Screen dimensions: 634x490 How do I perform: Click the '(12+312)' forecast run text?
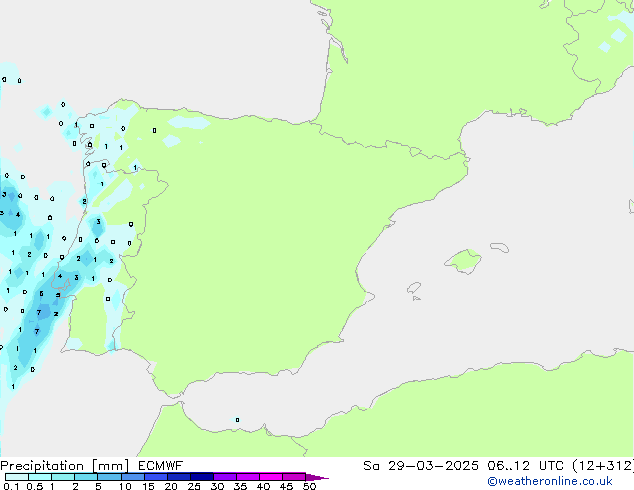click(x=603, y=466)
